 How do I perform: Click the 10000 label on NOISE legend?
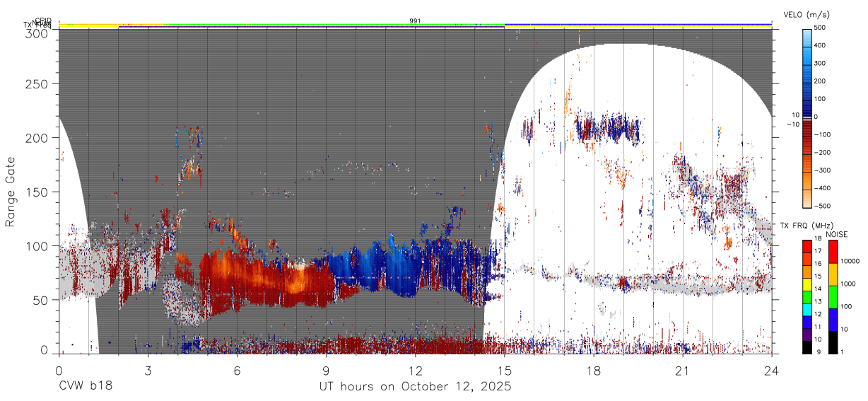click(850, 262)
